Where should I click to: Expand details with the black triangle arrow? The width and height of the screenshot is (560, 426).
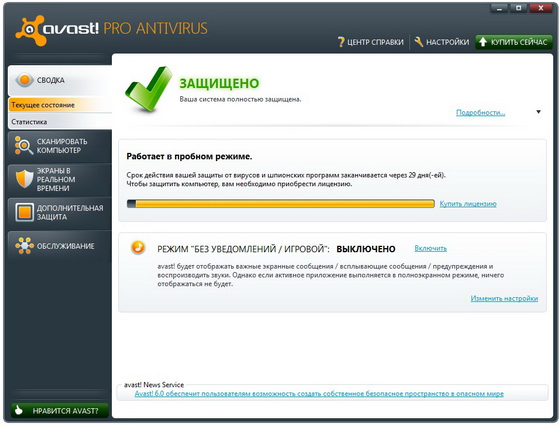(539, 112)
